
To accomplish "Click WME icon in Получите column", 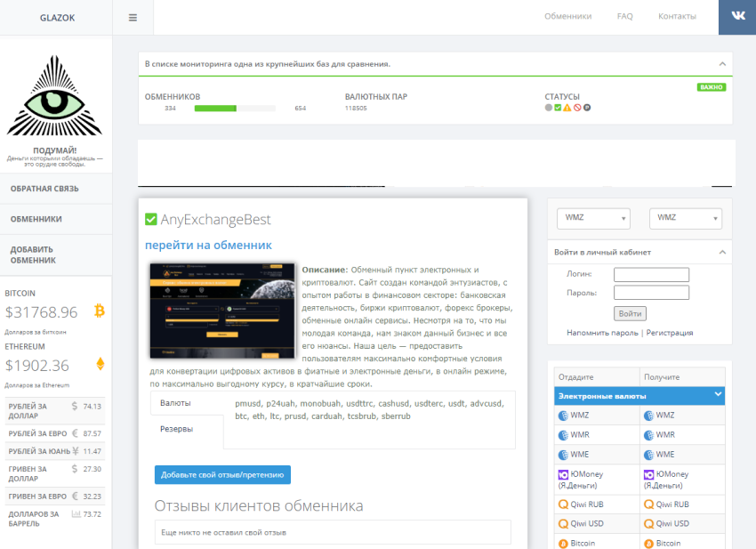I will 648,455.
